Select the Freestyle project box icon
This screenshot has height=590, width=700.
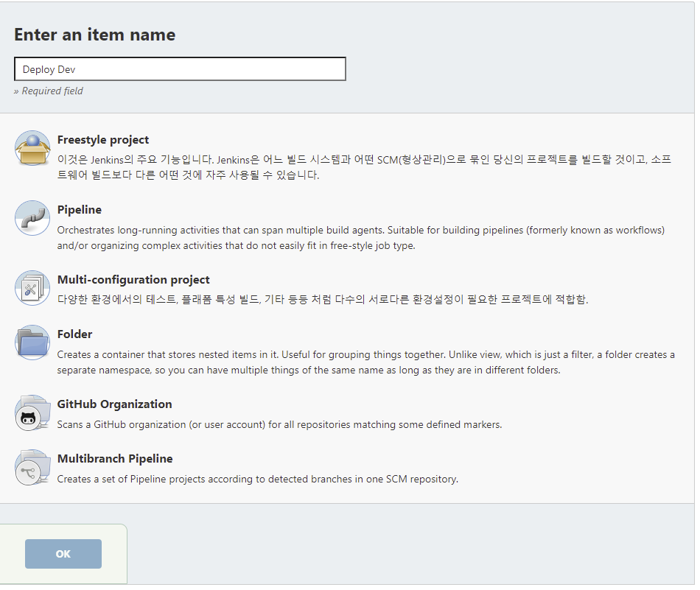click(32, 148)
